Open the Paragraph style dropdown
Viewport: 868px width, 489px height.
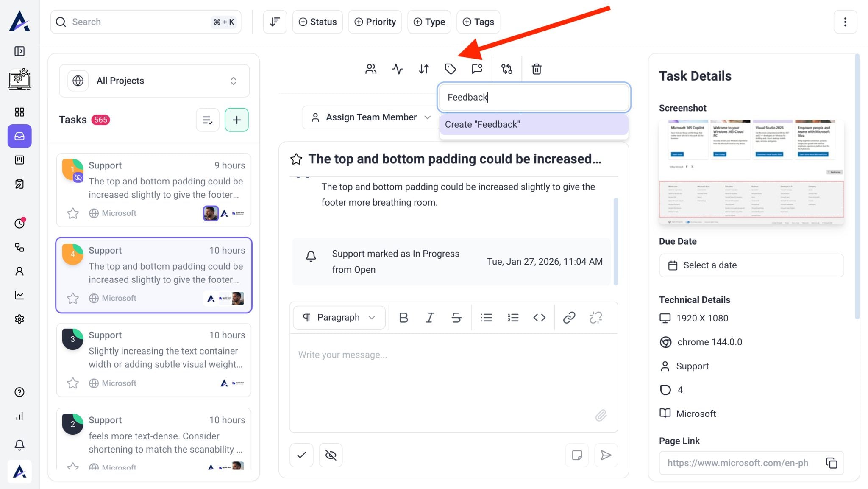(339, 317)
